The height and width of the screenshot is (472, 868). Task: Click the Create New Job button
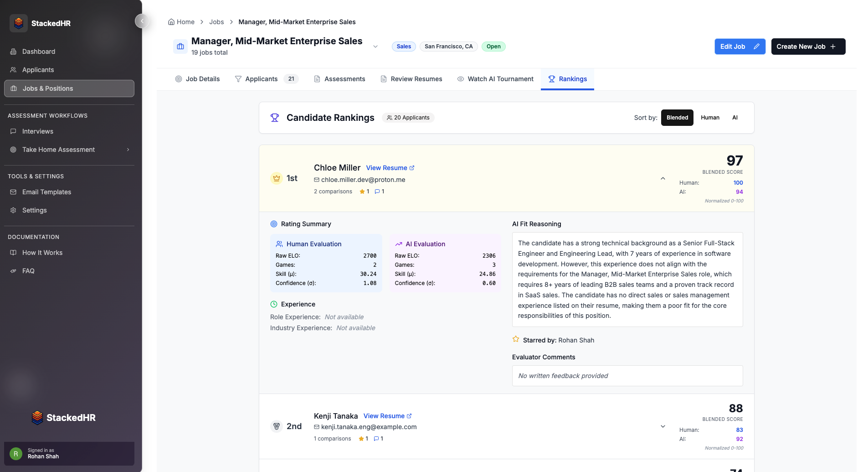(807, 47)
